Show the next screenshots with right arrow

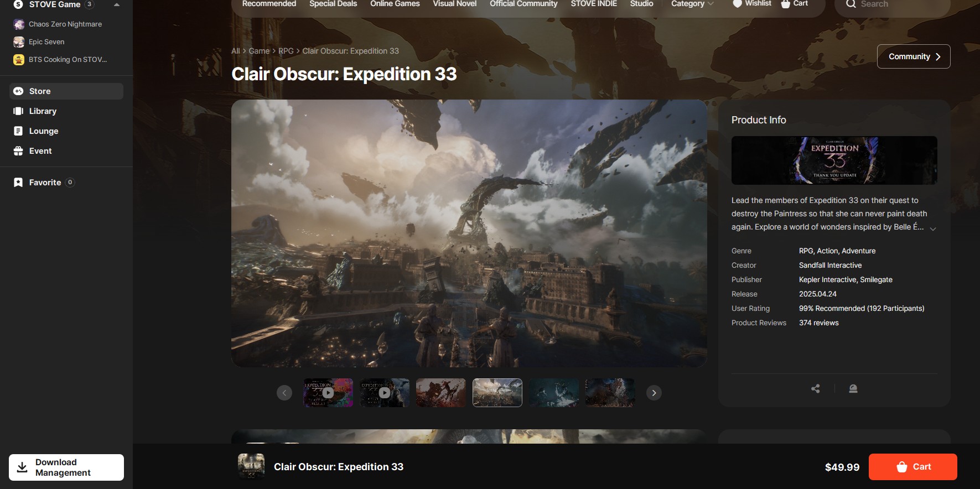[654, 393]
